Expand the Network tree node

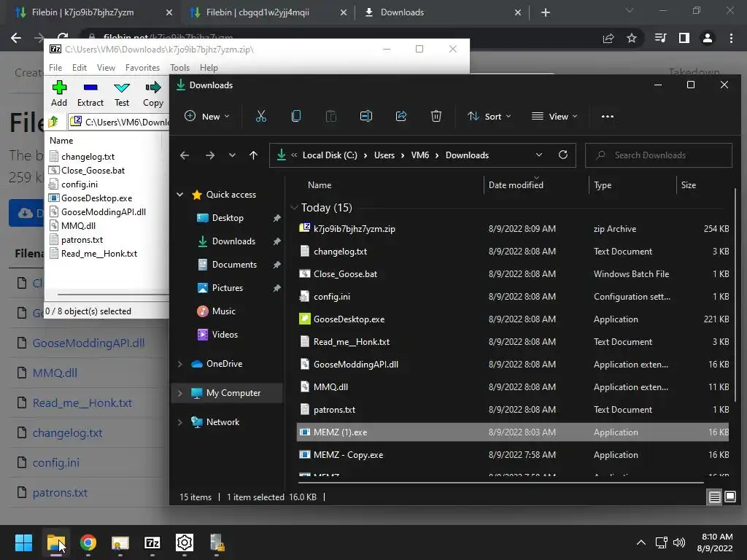(180, 422)
